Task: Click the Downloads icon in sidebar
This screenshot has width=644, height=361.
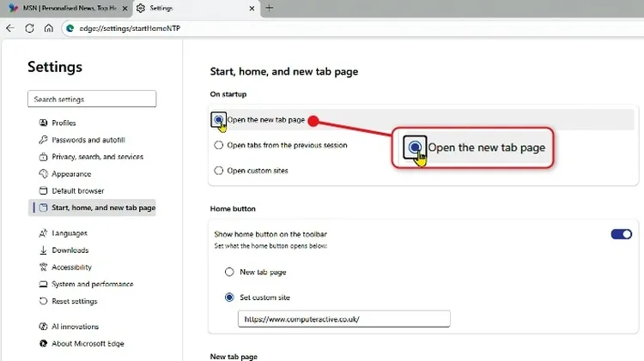Action: click(x=43, y=250)
